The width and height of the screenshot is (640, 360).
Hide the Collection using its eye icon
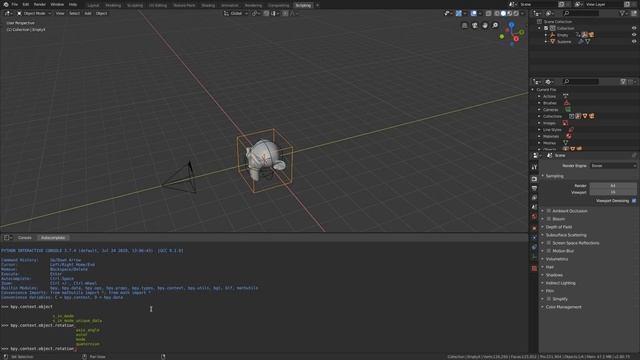634,28
